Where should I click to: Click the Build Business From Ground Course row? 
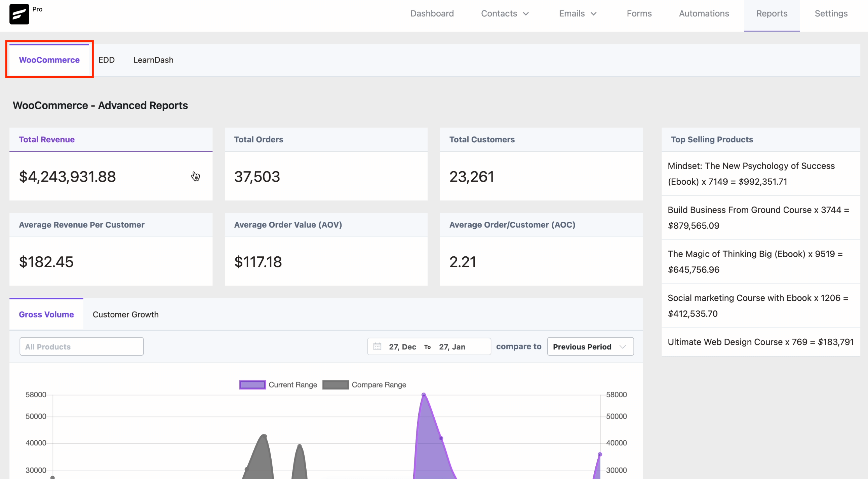(x=760, y=218)
